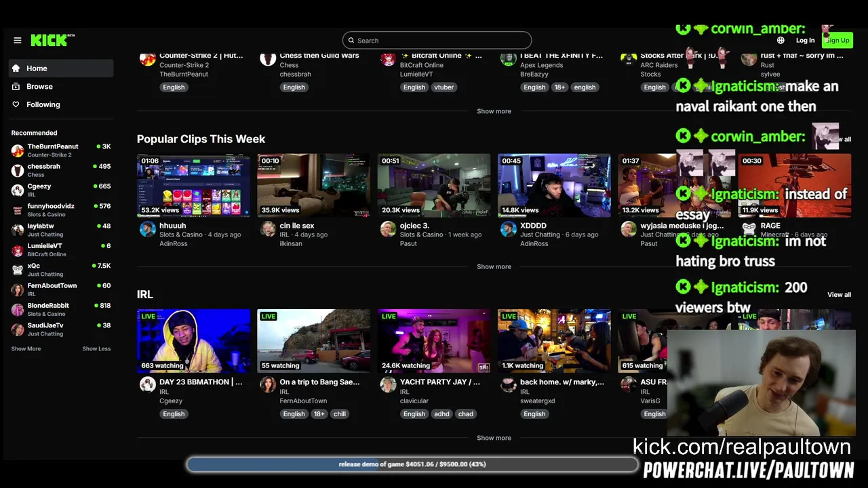Click View all for the IRL section

tap(839, 294)
